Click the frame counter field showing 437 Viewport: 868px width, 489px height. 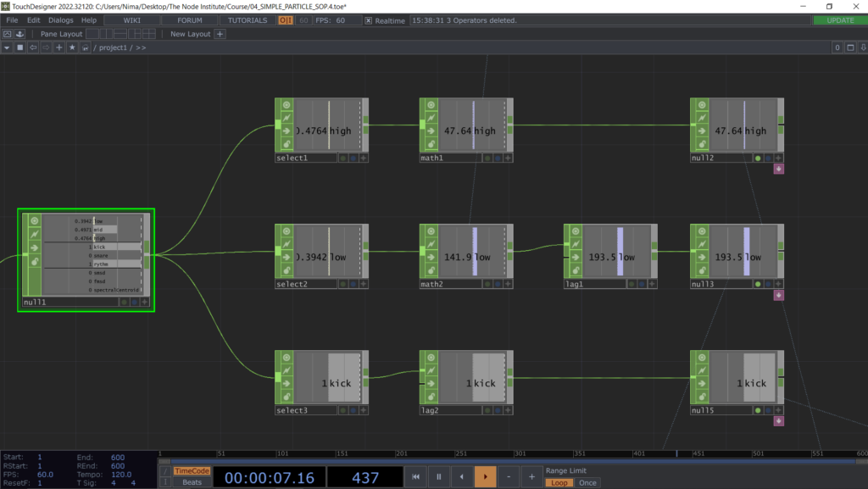pyautogui.click(x=364, y=477)
